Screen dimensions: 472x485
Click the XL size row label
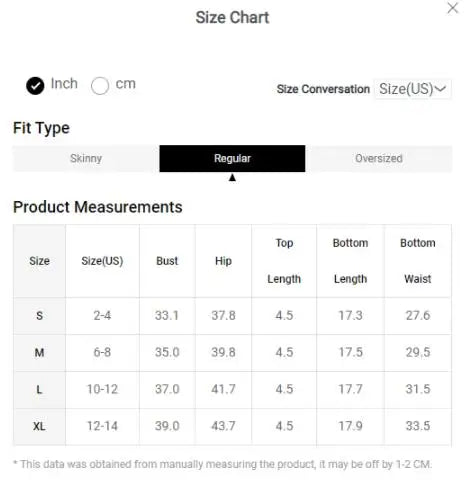[x=39, y=426]
